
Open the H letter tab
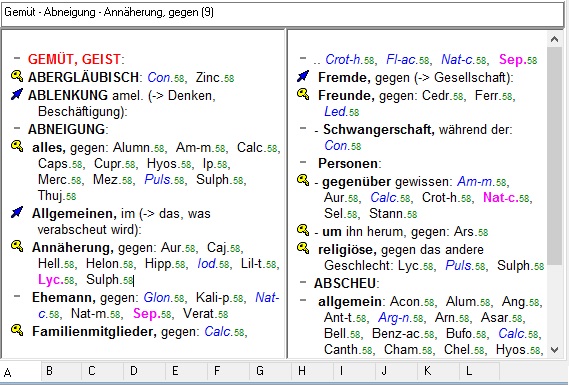pyautogui.click(x=312, y=371)
